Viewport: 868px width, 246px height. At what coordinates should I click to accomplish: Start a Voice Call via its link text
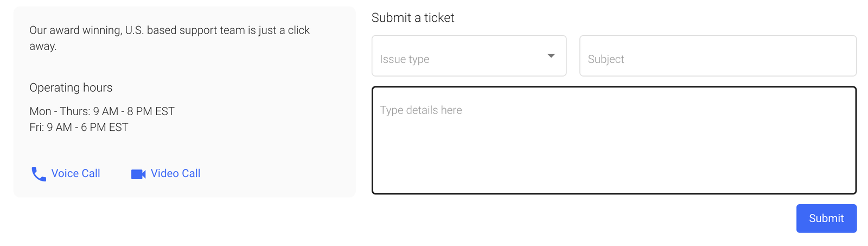[75, 173]
